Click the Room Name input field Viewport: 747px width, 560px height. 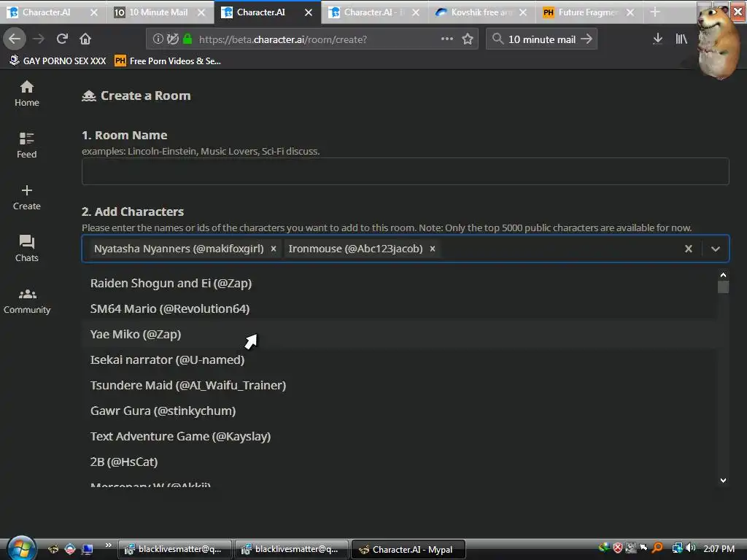(x=405, y=171)
